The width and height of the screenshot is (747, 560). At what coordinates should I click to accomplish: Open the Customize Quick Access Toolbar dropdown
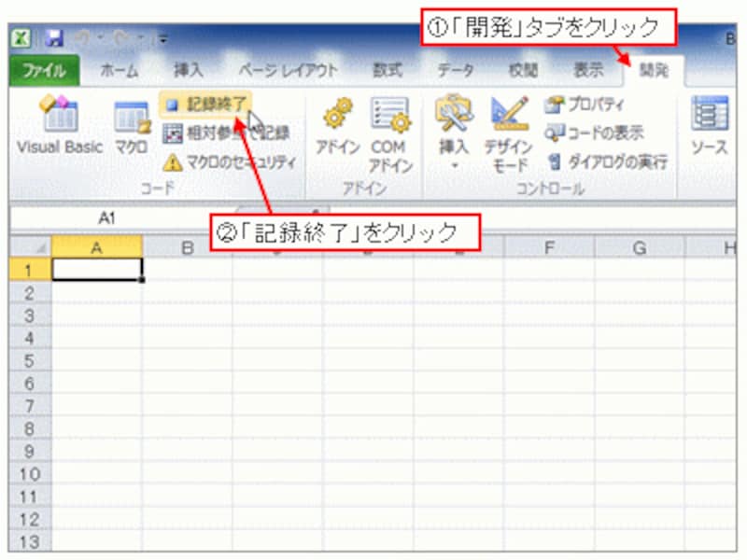click(x=162, y=39)
